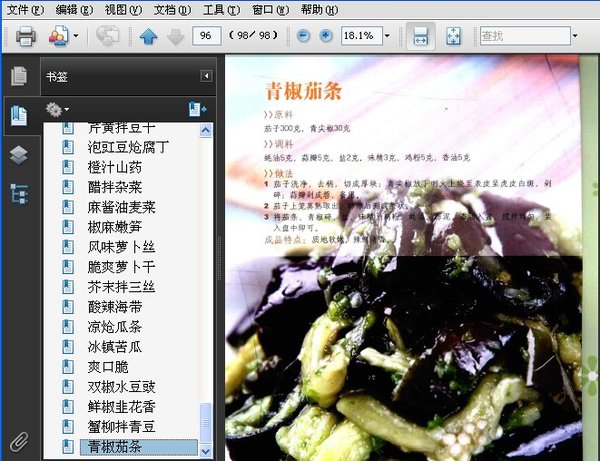Click the expand current bookmark icon
The height and width of the screenshot is (461, 600).
click(x=197, y=109)
